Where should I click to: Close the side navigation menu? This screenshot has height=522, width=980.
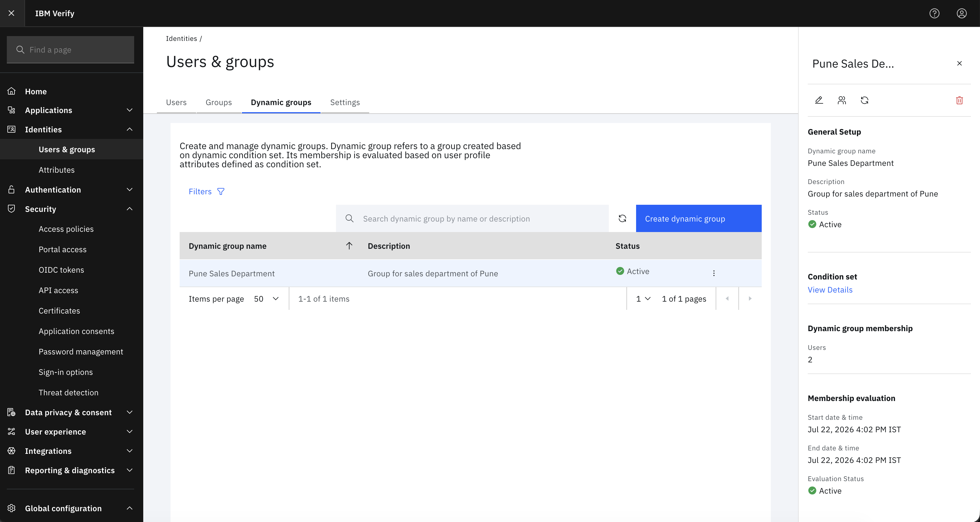pyautogui.click(x=11, y=13)
